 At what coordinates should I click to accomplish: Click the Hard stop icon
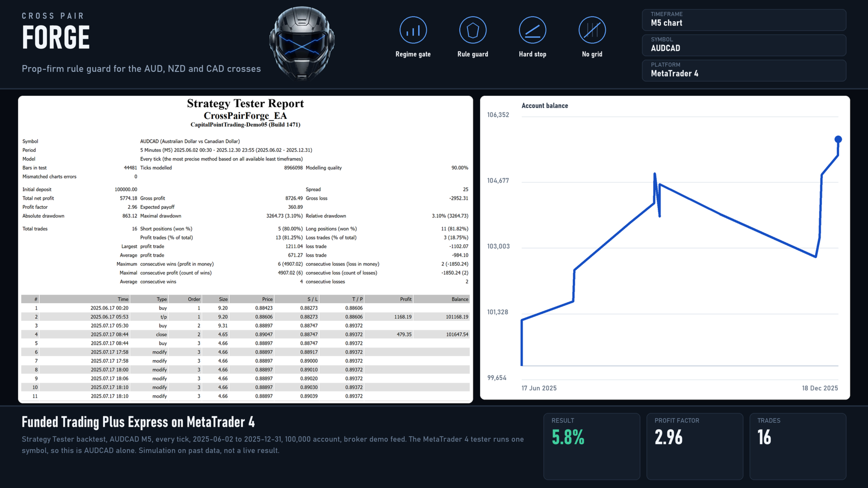click(532, 30)
